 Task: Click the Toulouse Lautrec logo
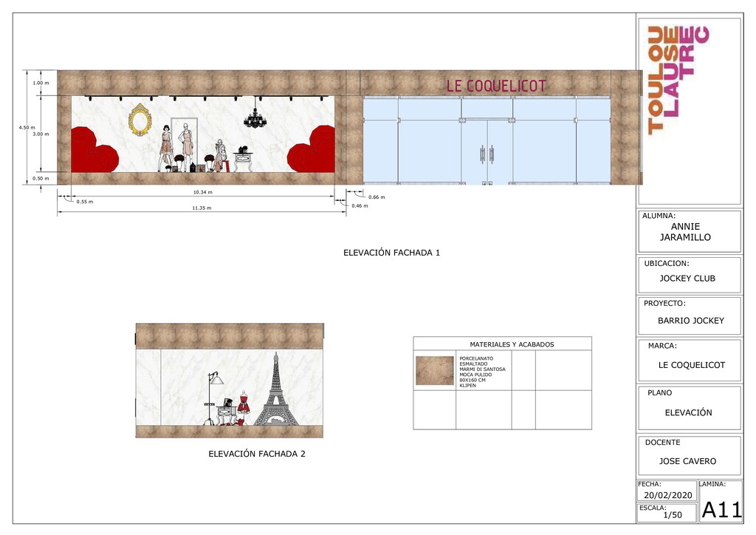click(x=678, y=80)
